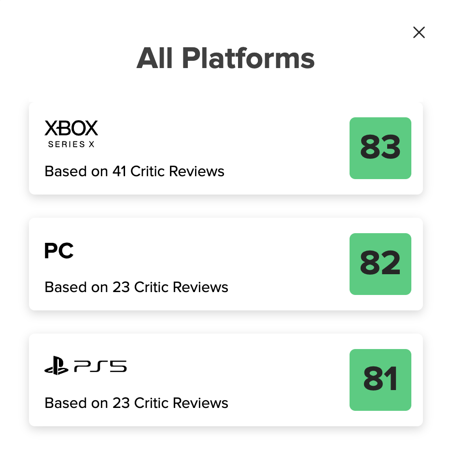Screen dimensions: 449x476
Task: Open the 'Based on 41 Critic Reviews' text
Action: pos(134,171)
